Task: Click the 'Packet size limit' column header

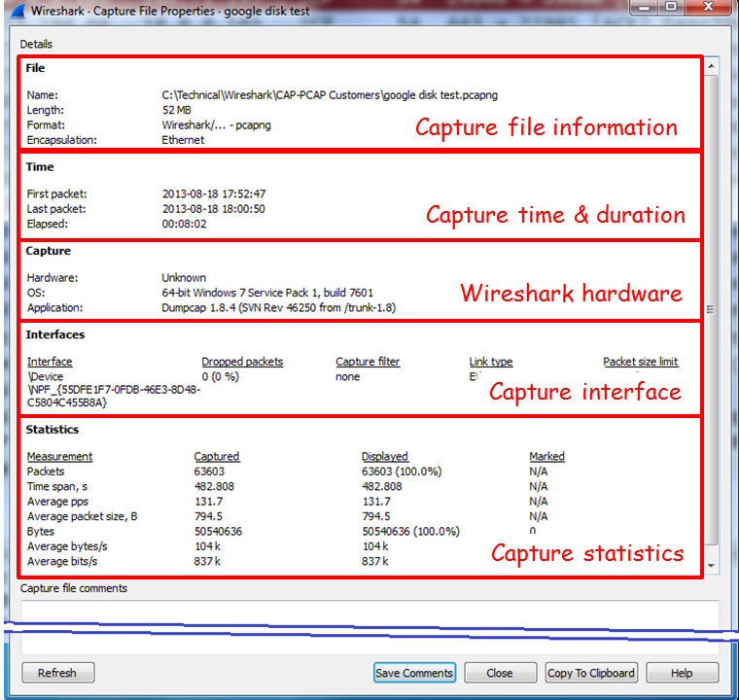Action: tap(641, 362)
